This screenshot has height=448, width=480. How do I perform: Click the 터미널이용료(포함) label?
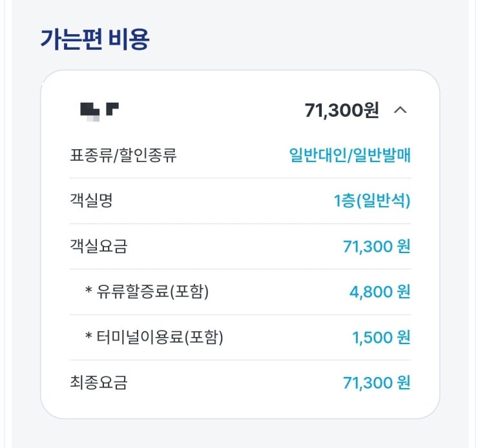[160, 337]
